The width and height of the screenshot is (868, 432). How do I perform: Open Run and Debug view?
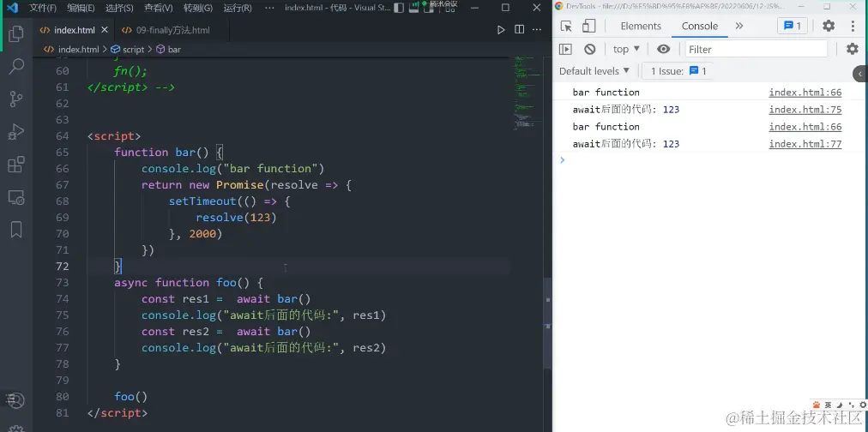[16, 132]
